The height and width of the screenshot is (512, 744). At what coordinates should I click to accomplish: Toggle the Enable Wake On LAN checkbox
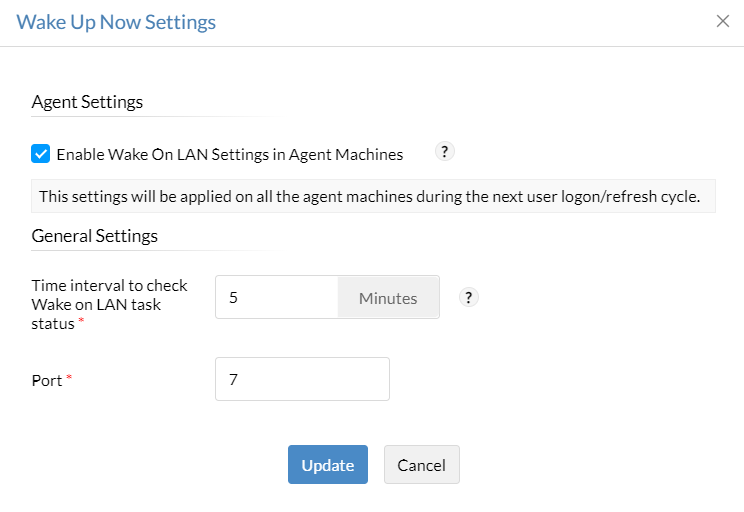point(40,154)
